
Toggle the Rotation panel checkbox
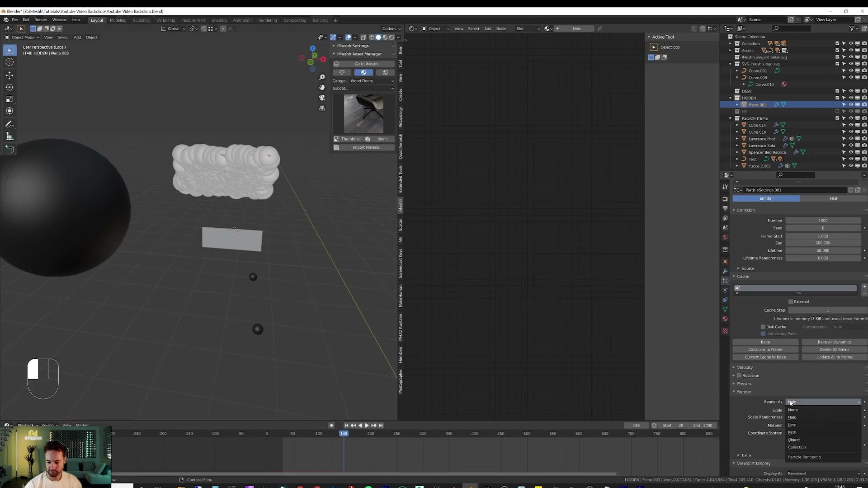[x=739, y=375]
